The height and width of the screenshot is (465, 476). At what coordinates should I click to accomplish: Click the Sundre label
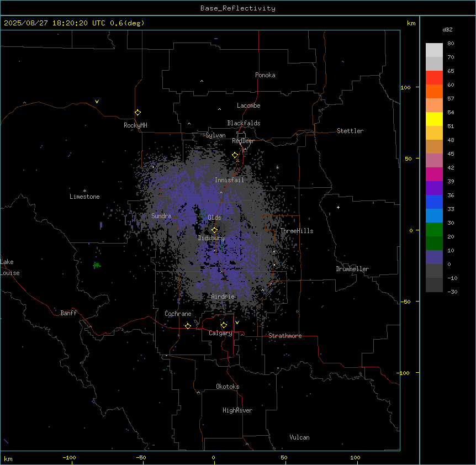point(161,216)
